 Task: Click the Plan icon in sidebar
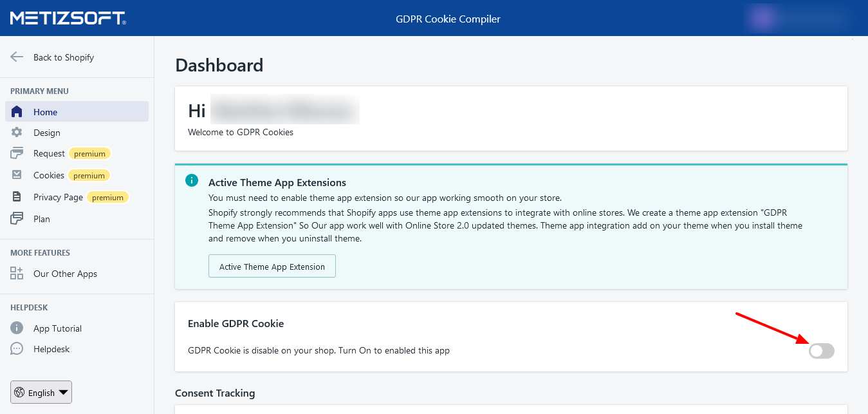point(17,219)
